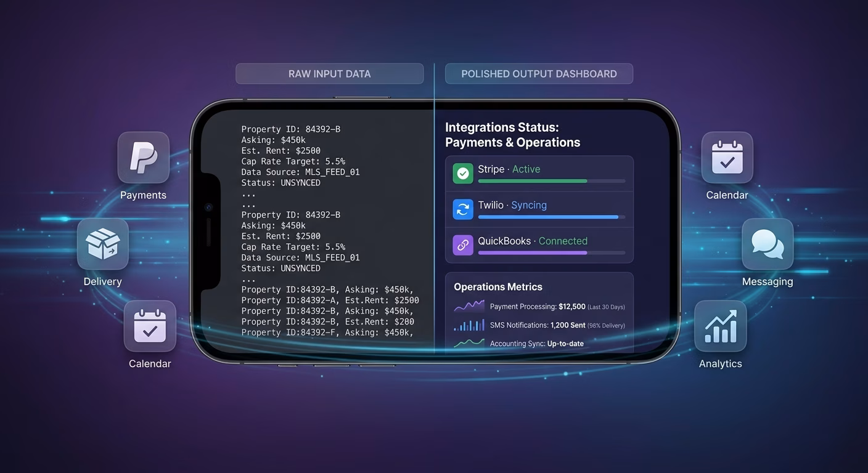Click the blue bar chart beside SMS Notifications

pos(469,325)
